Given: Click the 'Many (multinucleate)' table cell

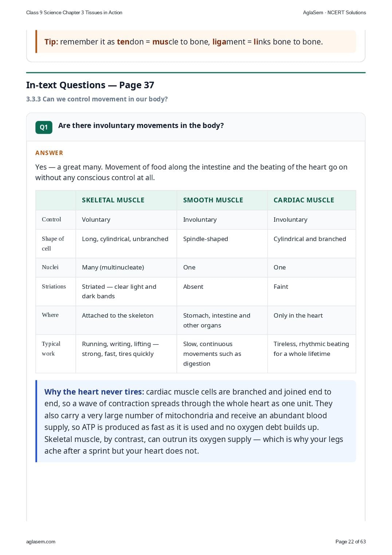Looking at the screenshot, I should [113, 267].
